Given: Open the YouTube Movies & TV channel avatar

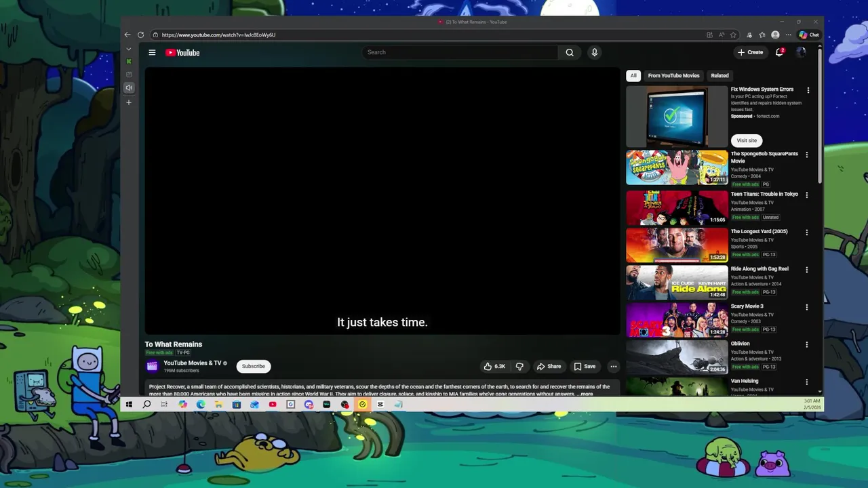Looking at the screenshot, I should coord(152,366).
